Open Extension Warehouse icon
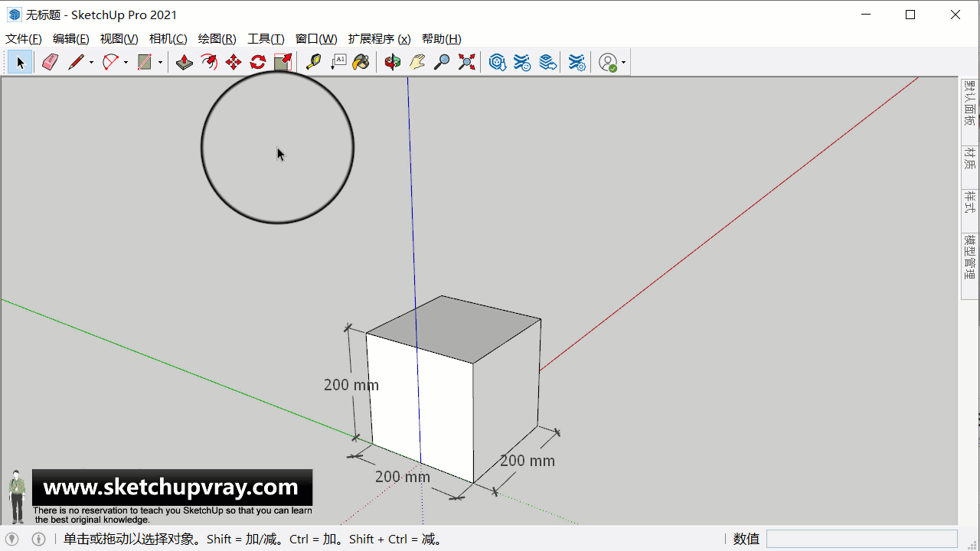 [522, 63]
